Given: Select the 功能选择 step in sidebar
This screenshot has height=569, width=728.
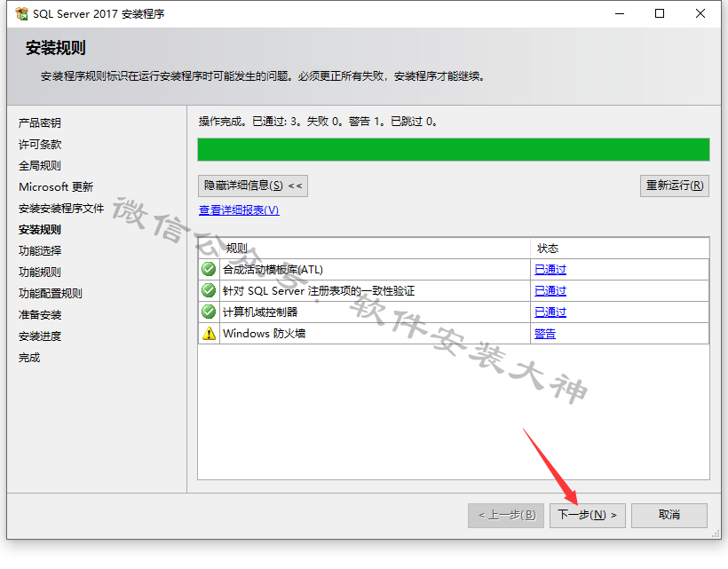Looking at the screenshot, I should [x=40, y=251].
